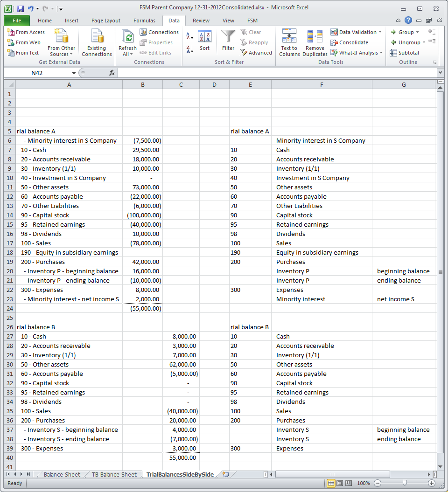The image size is (448, 492).
Task: Click the Advanced filter button
Action: coord(256,53)
